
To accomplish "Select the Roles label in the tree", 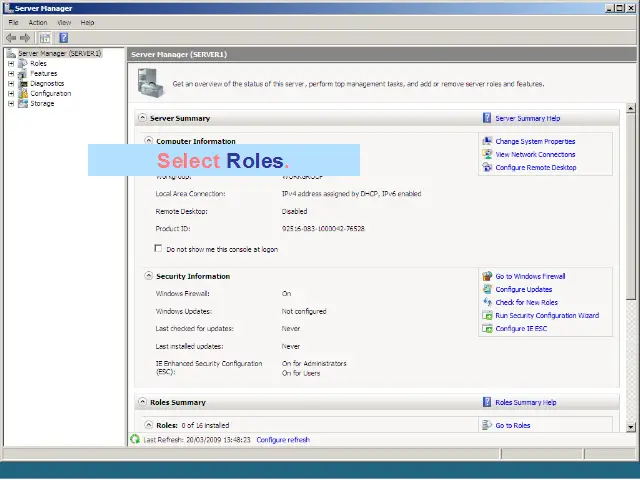I will [38, 64].
